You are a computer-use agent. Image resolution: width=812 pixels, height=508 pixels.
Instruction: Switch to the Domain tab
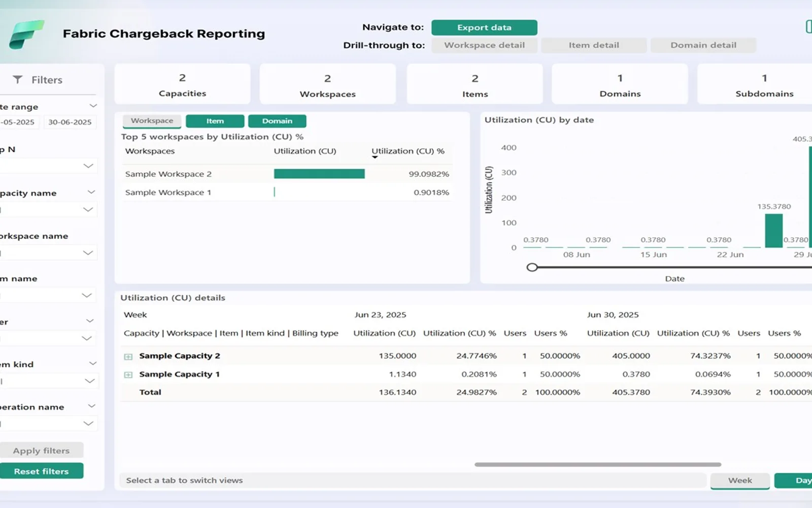(277, 121)
